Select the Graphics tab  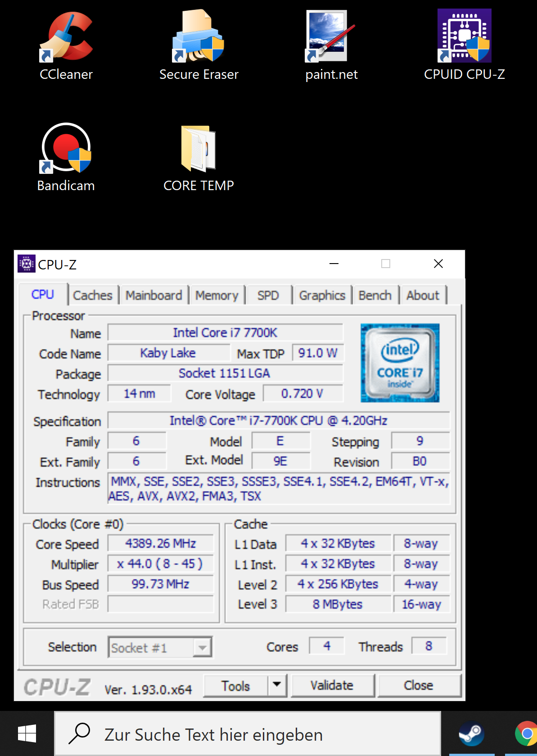(322, 296)
